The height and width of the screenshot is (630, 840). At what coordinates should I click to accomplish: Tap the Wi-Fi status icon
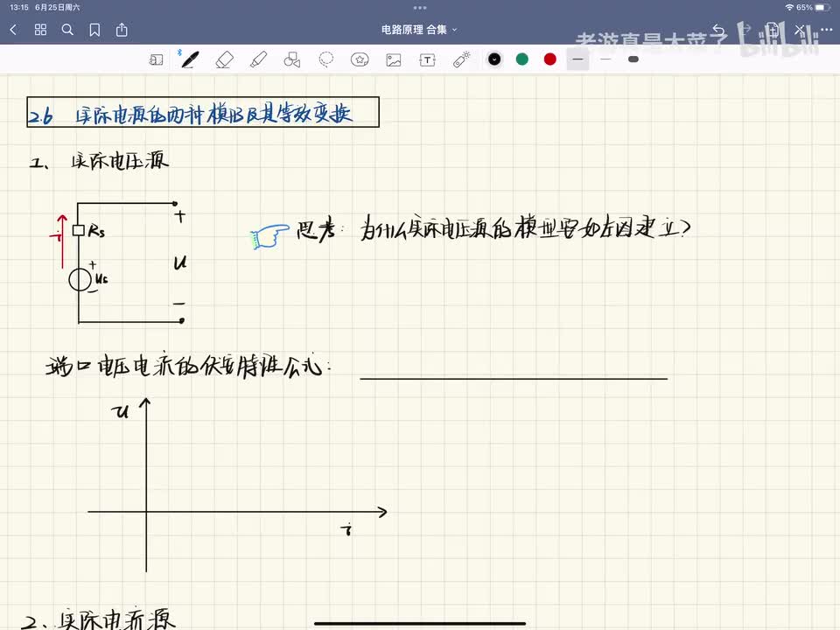(x=789, y=8)
